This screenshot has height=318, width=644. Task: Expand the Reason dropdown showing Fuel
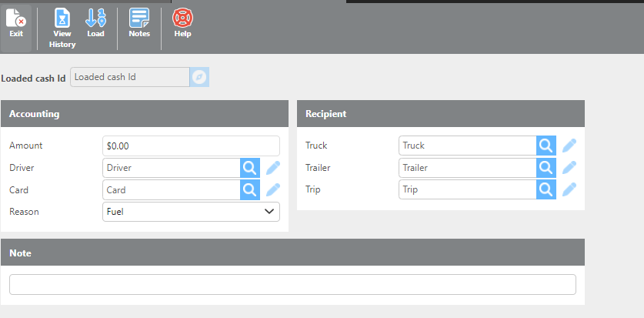coord(191,212)
